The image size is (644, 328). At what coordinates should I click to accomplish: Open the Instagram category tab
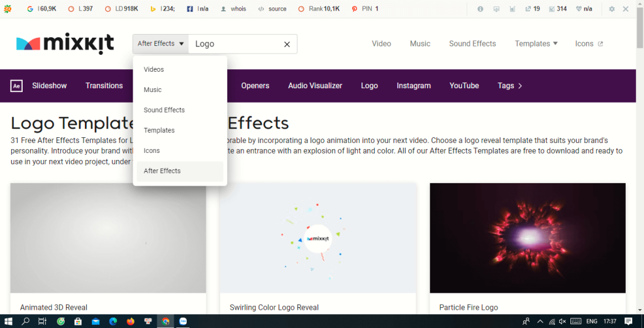point(414,86)
